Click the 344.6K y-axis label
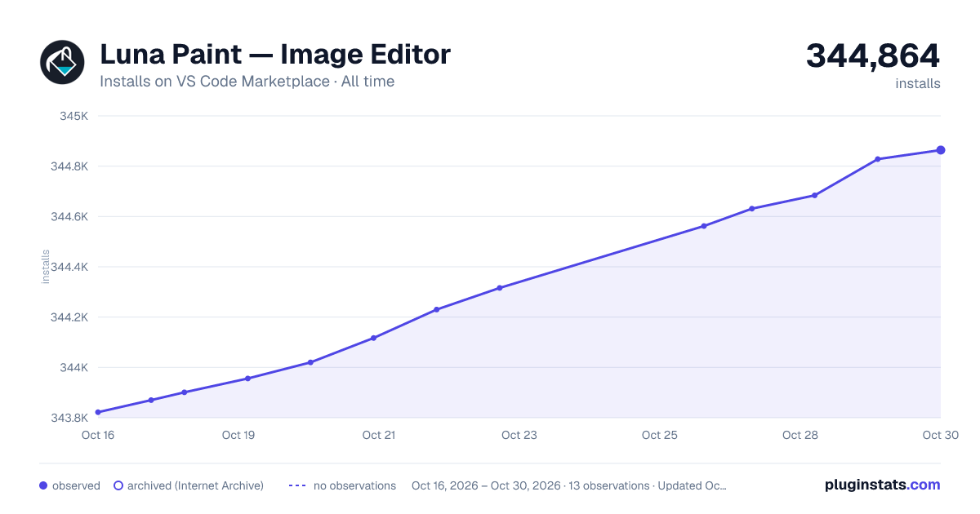The image size is (980, 514). pyautogui.click(x=69, y=217)
